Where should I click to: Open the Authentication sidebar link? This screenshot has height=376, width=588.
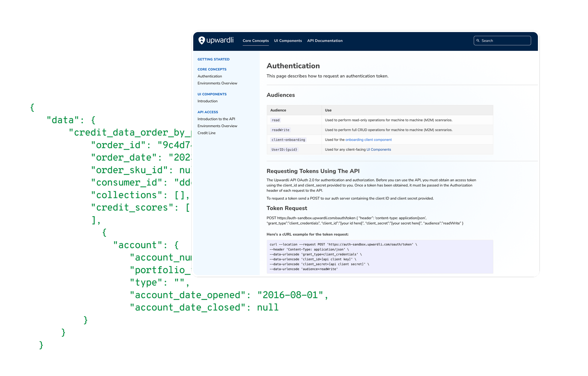210,76
